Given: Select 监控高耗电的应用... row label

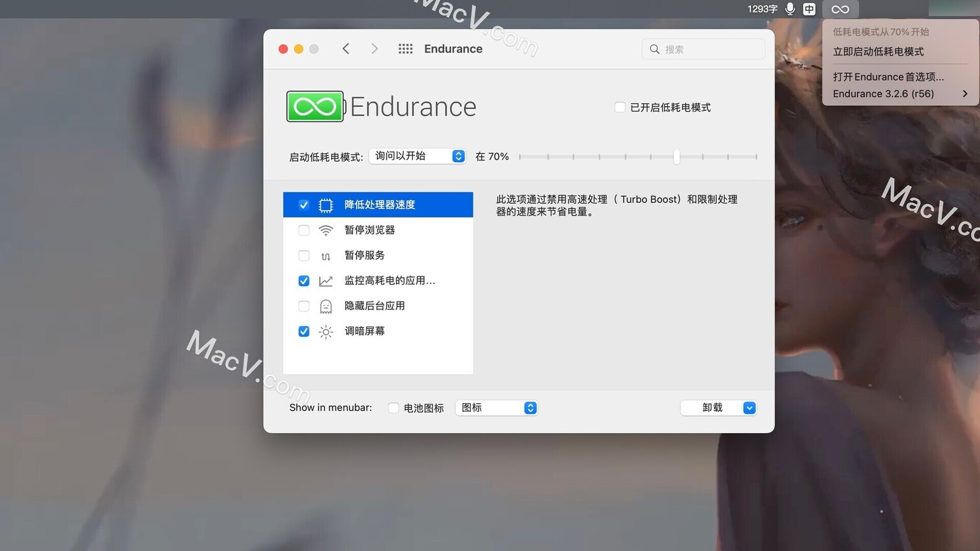Looking at the screenshot, I should point(390,281).
